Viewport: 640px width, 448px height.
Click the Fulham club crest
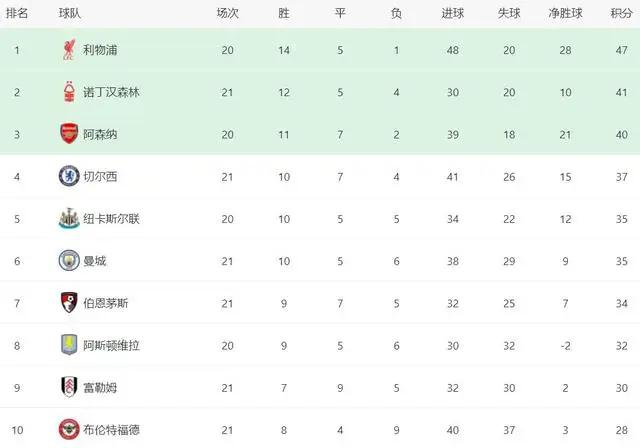(68, 388)
